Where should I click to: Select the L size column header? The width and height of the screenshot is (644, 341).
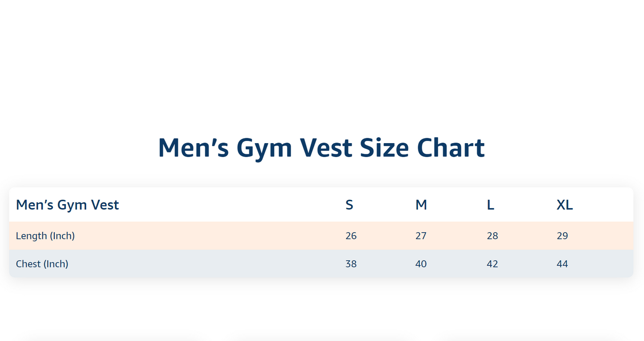pos(490,205)
